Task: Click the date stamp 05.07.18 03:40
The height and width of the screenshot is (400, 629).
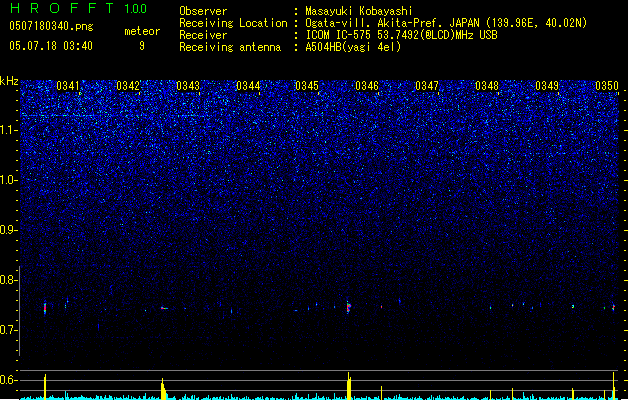Action: [x=51, y=46]
